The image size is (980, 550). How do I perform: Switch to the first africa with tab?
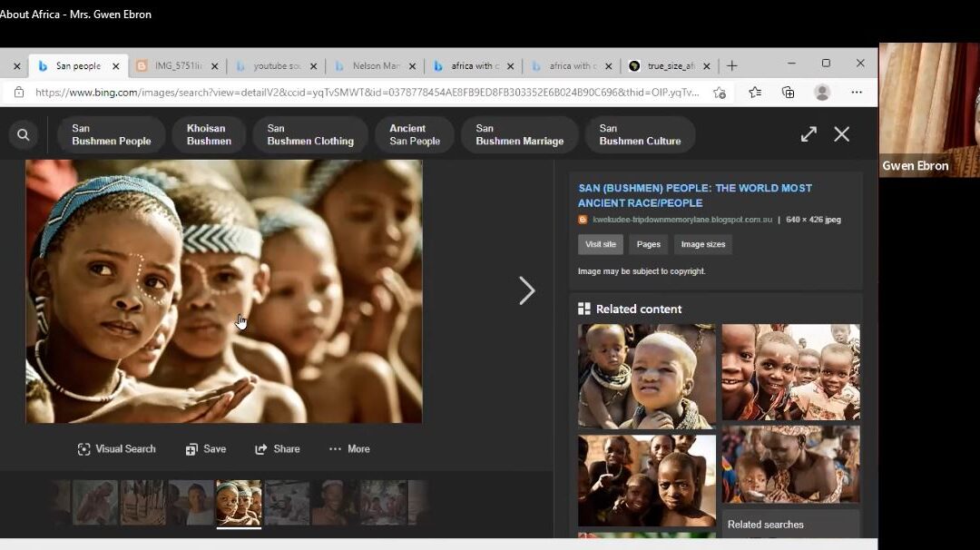[x=474, y=65]
